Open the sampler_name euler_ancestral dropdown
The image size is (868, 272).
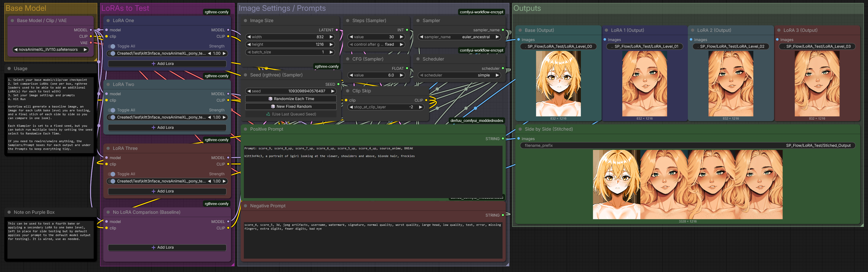coord(460,37)
